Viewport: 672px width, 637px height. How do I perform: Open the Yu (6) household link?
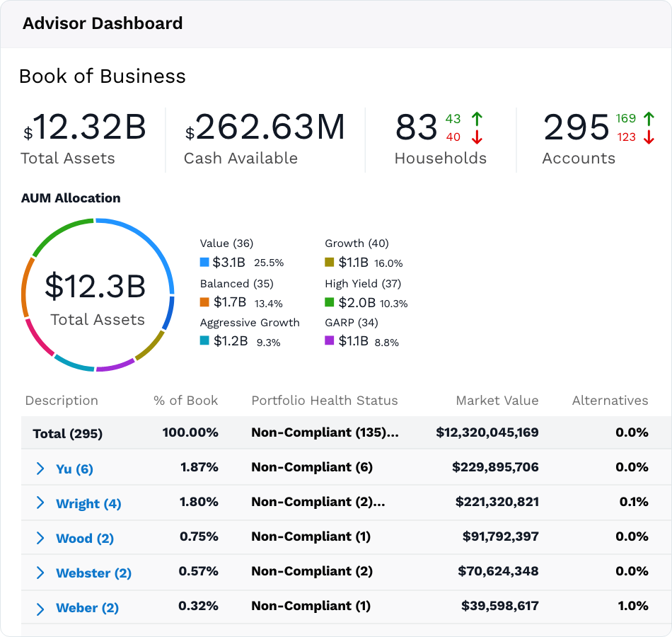tap(74, 469)
